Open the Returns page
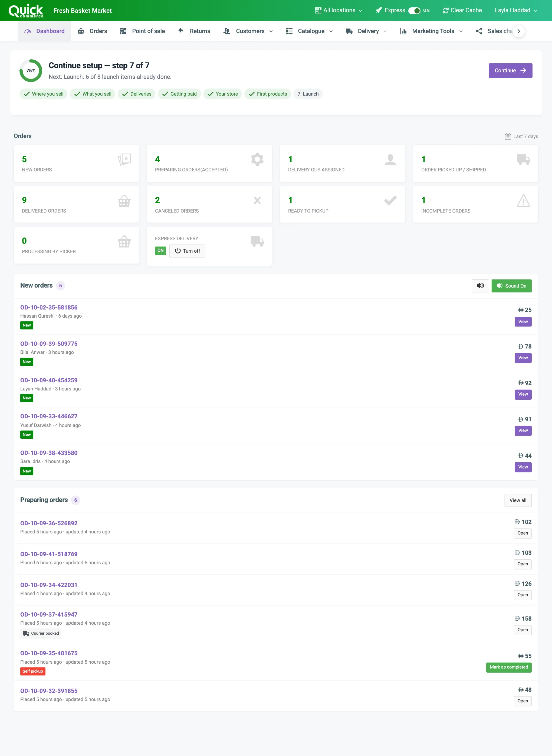The image size is (552, 756). [194, 31]
